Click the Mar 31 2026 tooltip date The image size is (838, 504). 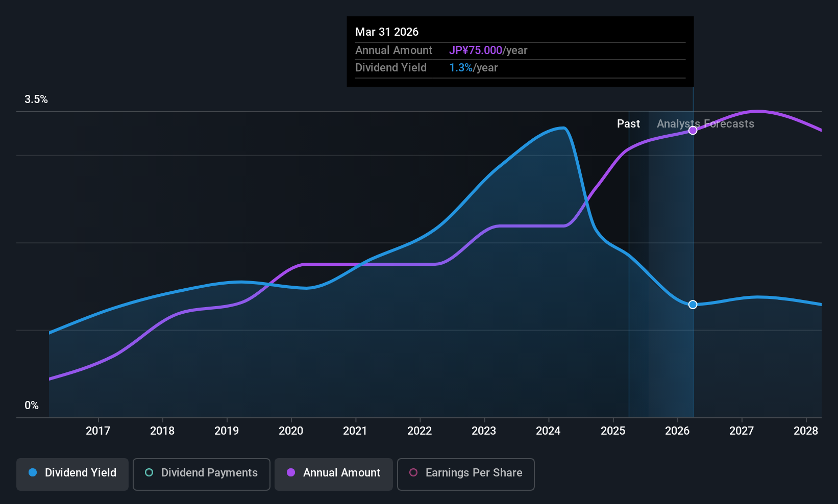pos(387,32)
